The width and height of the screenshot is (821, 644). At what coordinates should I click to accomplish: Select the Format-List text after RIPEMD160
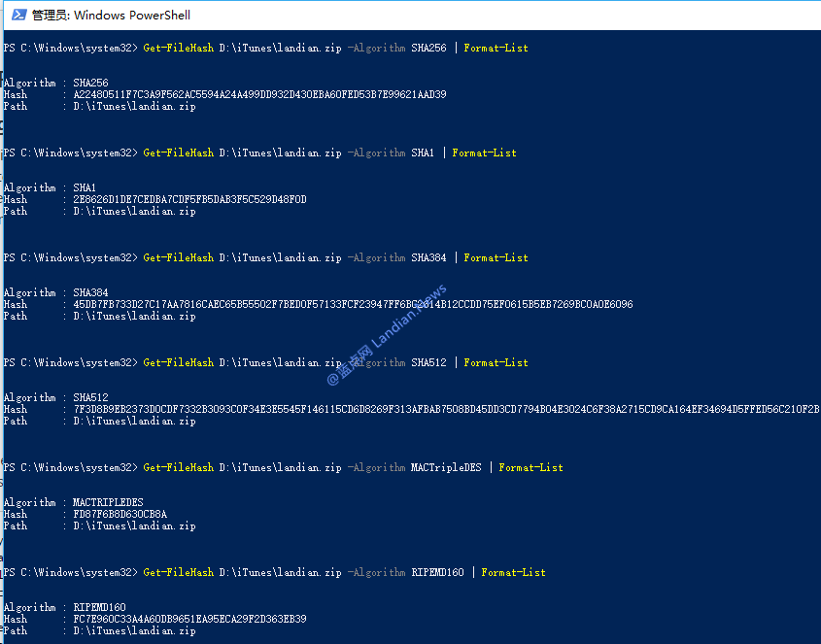(x=513, y=571)
